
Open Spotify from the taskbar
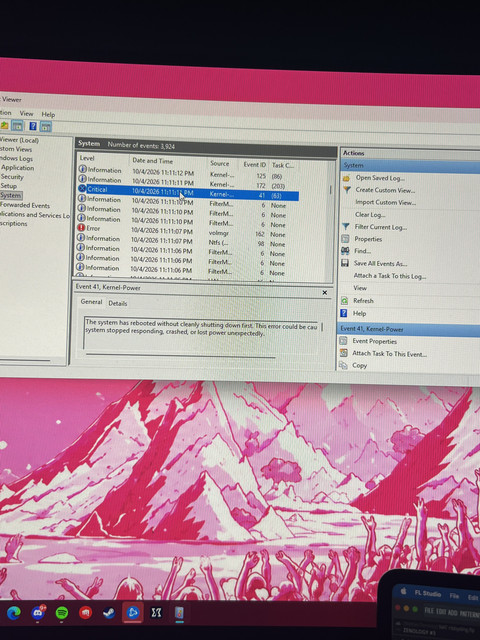coord(62,612)
